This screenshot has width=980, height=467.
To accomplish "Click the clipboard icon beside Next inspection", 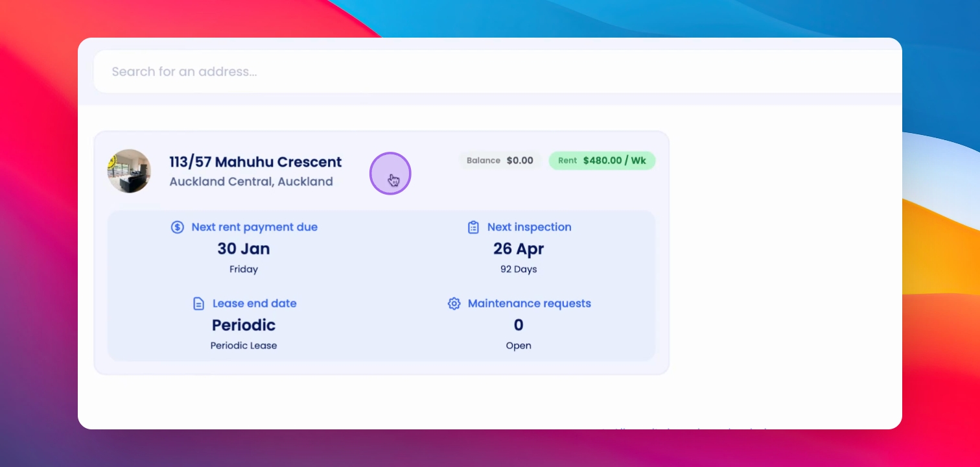I will [x=474, y=227].
